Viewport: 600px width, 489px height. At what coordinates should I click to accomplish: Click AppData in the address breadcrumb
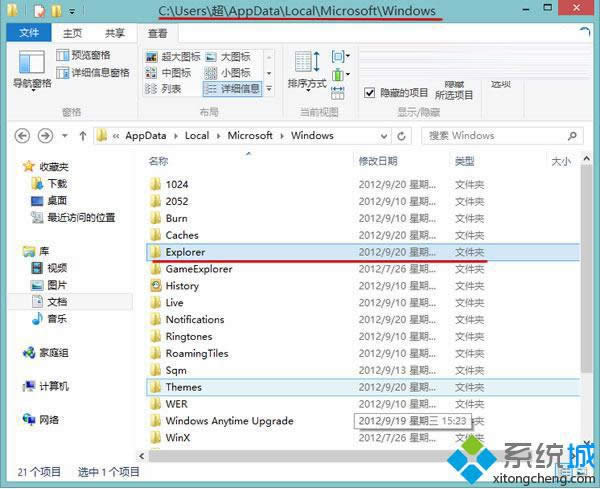[x=146, y=135]
